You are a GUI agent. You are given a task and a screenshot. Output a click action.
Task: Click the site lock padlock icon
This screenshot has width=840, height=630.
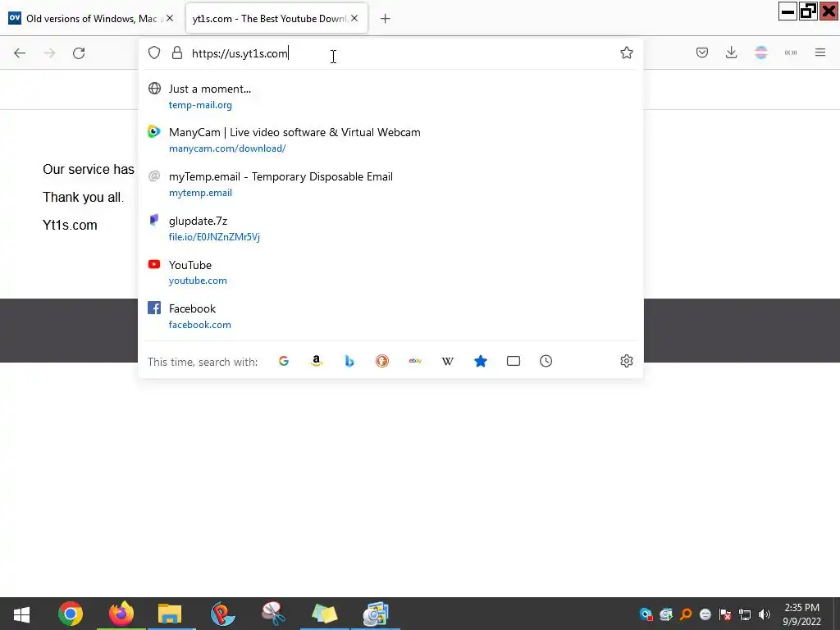177,52
